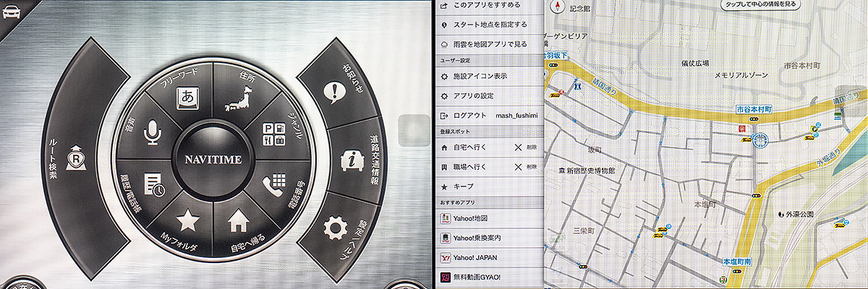Viewport: 868px width, 289px height.
Task: Open the Yahoo! JAPAN recommended app
Action: pyautogui.click(x=490, y=257)
